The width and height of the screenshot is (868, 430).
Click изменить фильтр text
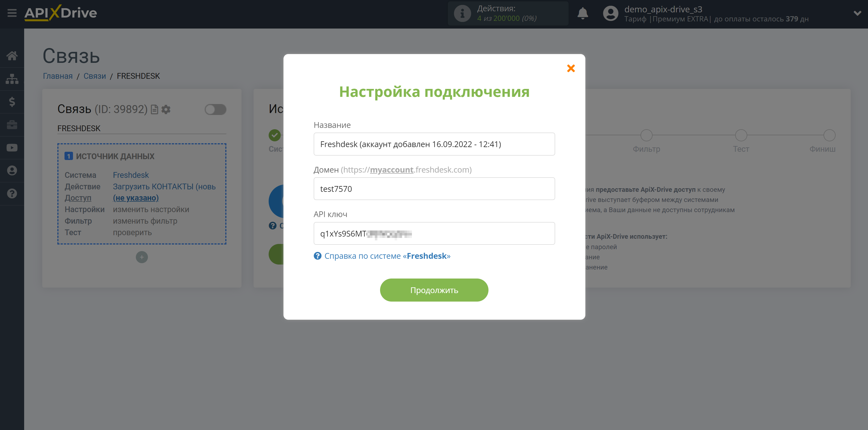coord(145,221)
